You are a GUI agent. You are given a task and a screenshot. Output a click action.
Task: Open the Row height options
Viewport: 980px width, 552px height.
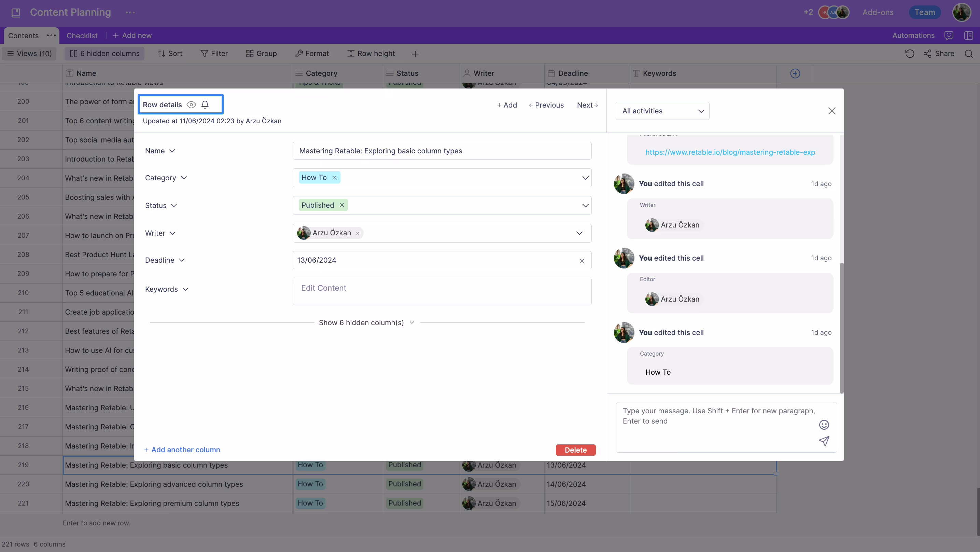371,54
